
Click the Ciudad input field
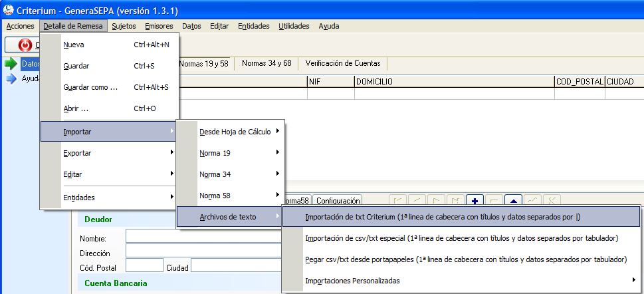point(236,265)
